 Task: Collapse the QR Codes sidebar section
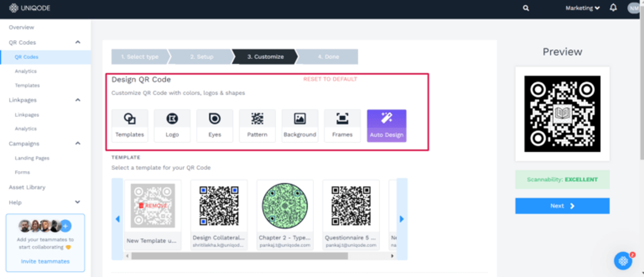(x=78, y=42)
